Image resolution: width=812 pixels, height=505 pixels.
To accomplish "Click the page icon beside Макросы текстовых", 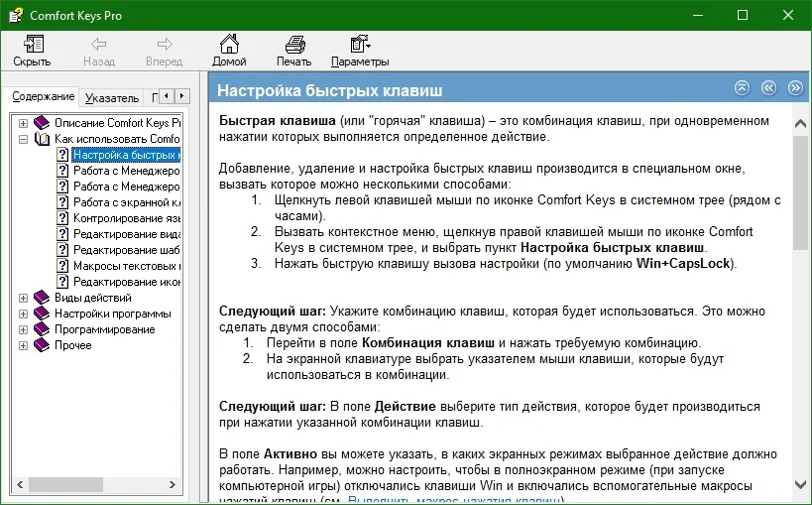I will (62, 266).
